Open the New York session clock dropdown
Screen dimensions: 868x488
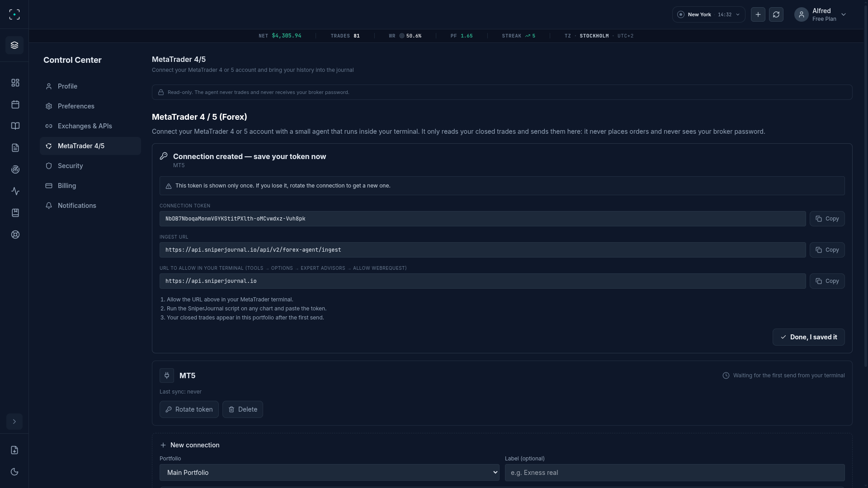coord(708,14)
